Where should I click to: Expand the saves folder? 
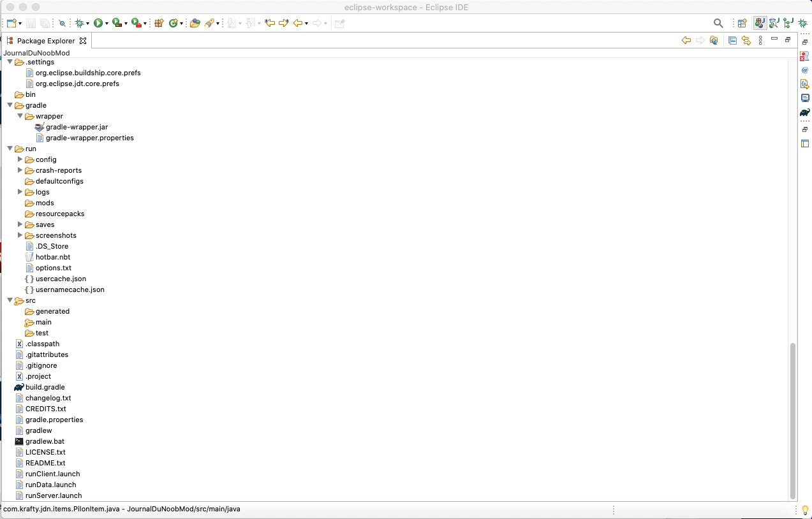click(20, 224)
